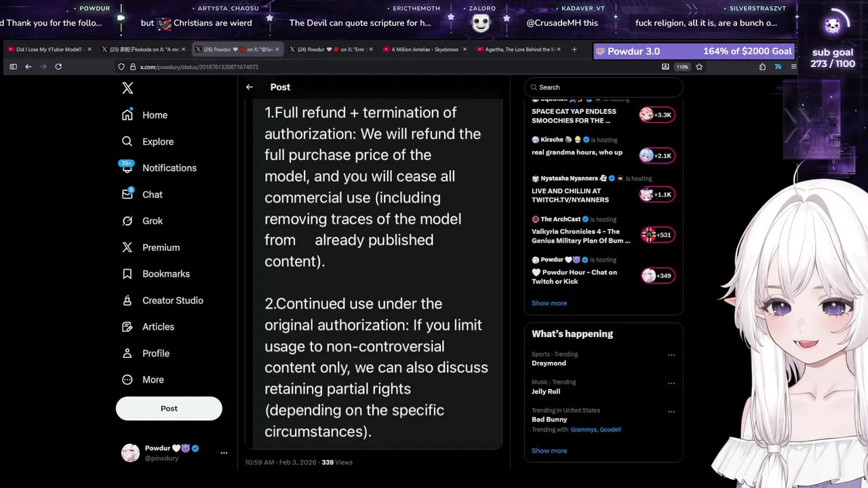Switch to the 'Did I Lose My VTuber Model?' tab
This screenshot has width=868, height=488.
[50, 49]
